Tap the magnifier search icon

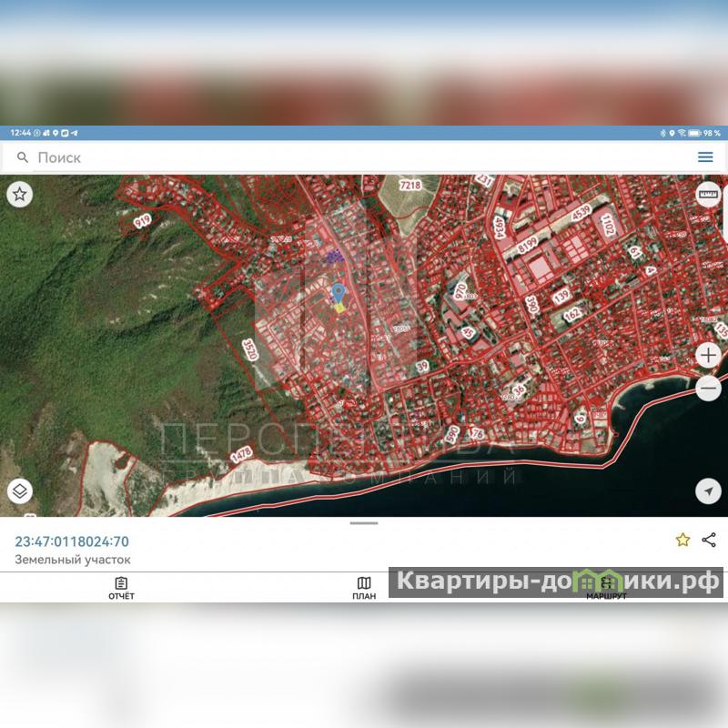coord(23,157)
